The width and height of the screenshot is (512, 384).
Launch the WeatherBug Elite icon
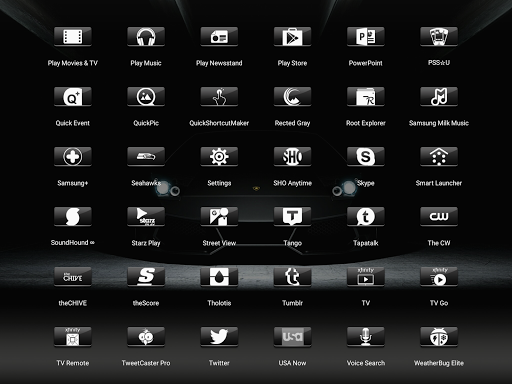439,336
